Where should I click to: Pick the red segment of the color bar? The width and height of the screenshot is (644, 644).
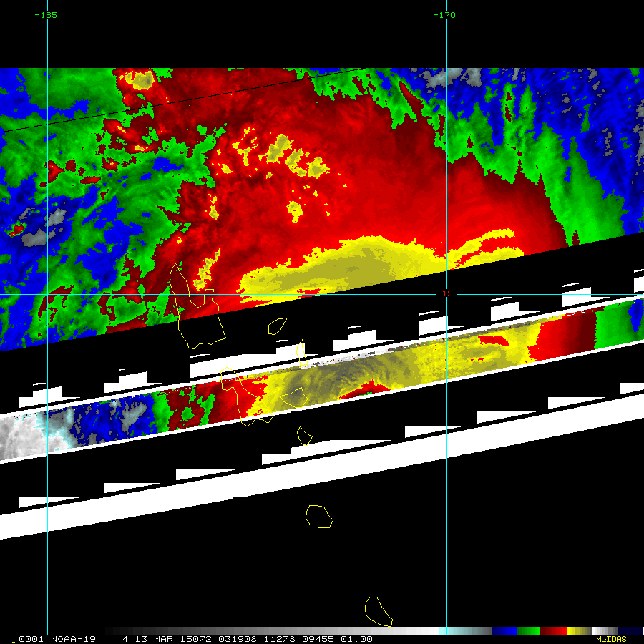(553, 631)
